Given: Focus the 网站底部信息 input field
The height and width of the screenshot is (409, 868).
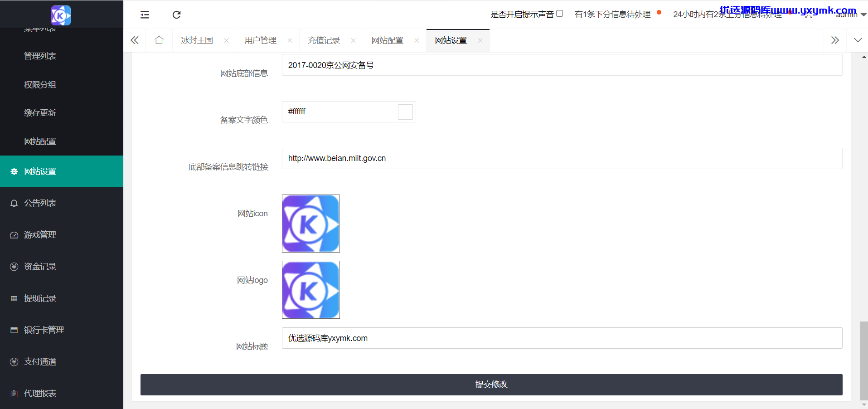Looking at the screenshot, I should pos(562,65).
